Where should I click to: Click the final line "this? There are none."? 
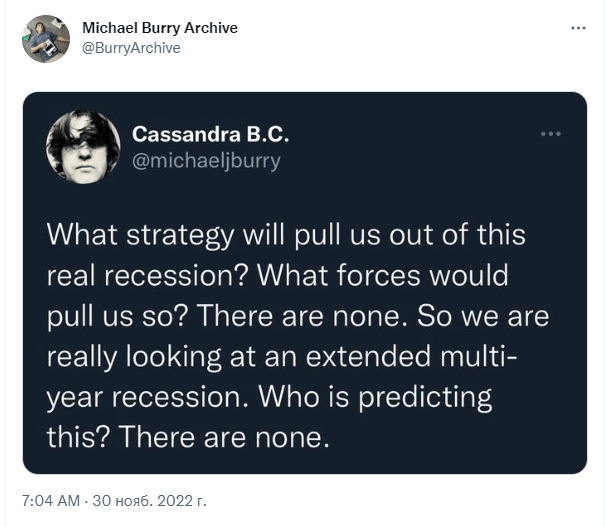click(x=188, y=437)
